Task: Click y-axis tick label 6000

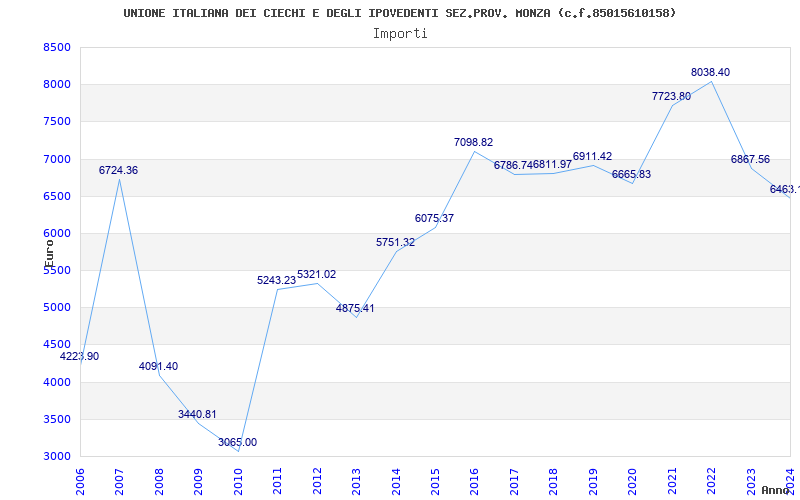Action: click(x=57, y=234)
